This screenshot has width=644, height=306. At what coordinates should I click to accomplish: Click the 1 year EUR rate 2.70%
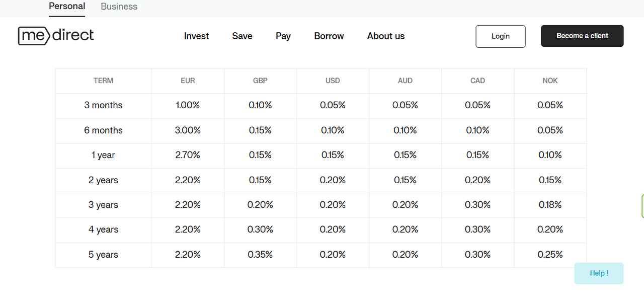click(188, 155)
